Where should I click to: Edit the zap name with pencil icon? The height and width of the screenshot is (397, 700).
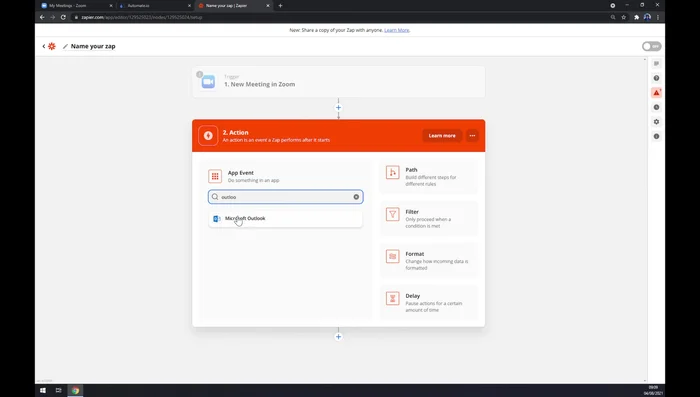(x=65, y=46)
